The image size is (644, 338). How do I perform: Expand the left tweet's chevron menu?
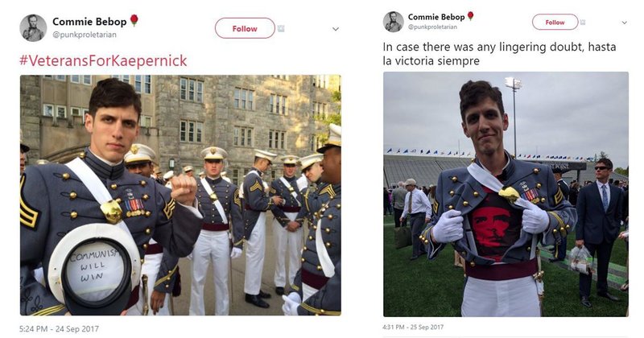336,29
